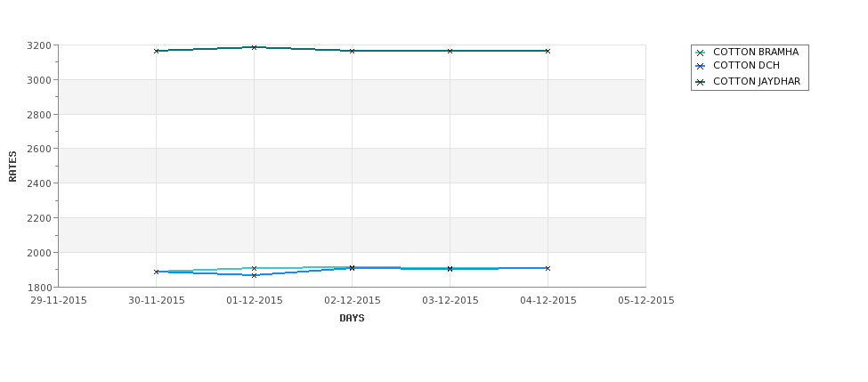This screenshot has height=382, width=868.
Task: Select COTTON JAYDHAR data point on 02-12-2015
Action: point(352,51)
